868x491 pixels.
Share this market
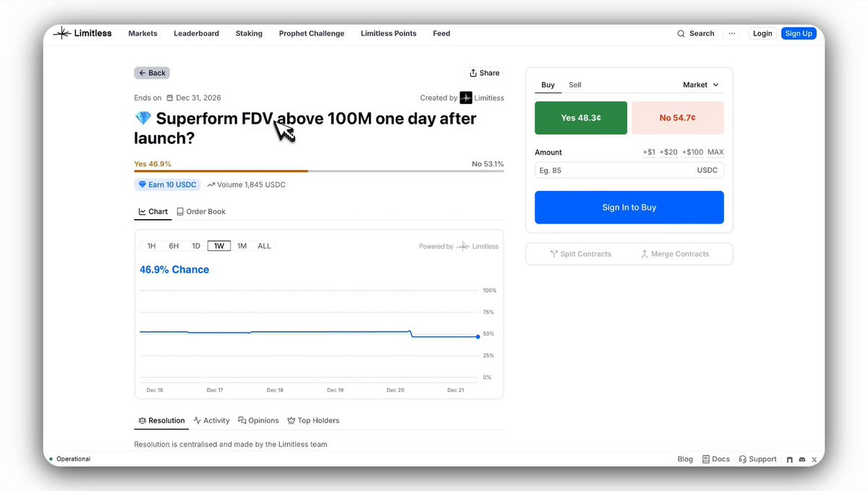click(x=485, y=73)
